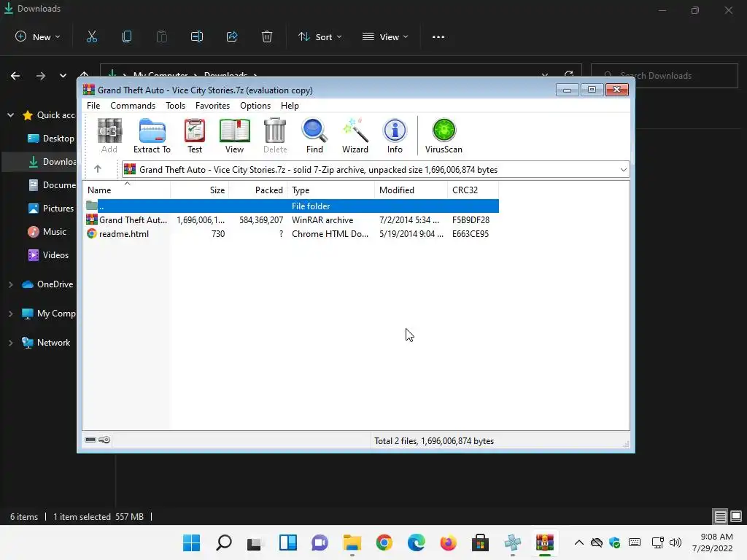This screenshot has height=560, width=747.
Task: Open the View book icon in WinRAR
Action: pos(234,136)
